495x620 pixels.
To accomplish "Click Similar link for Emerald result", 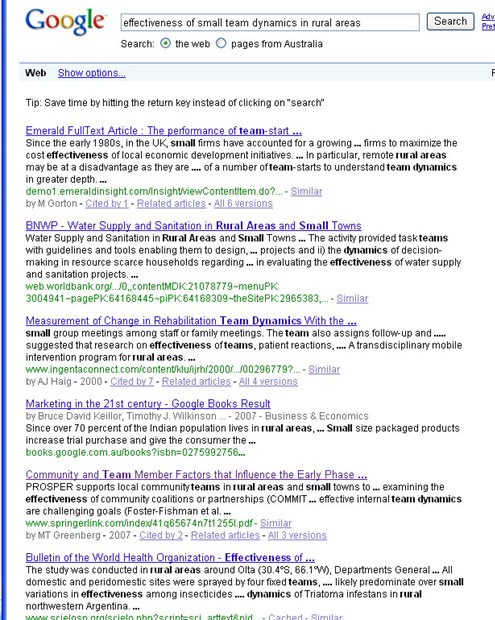I will (306, 191).
